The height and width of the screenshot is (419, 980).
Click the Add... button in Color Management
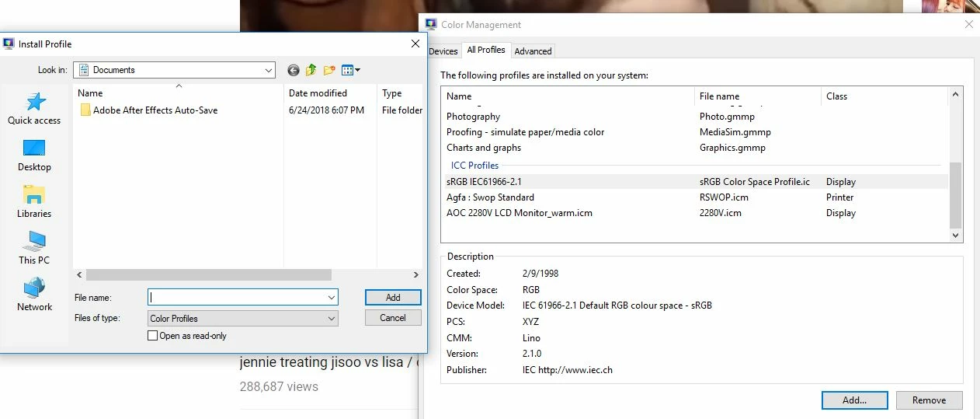[x=854, y=400]
